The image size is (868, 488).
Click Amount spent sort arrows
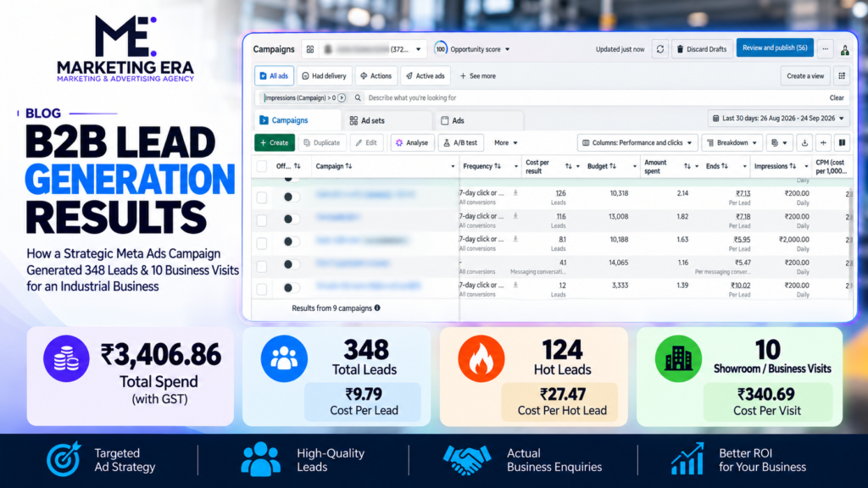click(687, 166)
